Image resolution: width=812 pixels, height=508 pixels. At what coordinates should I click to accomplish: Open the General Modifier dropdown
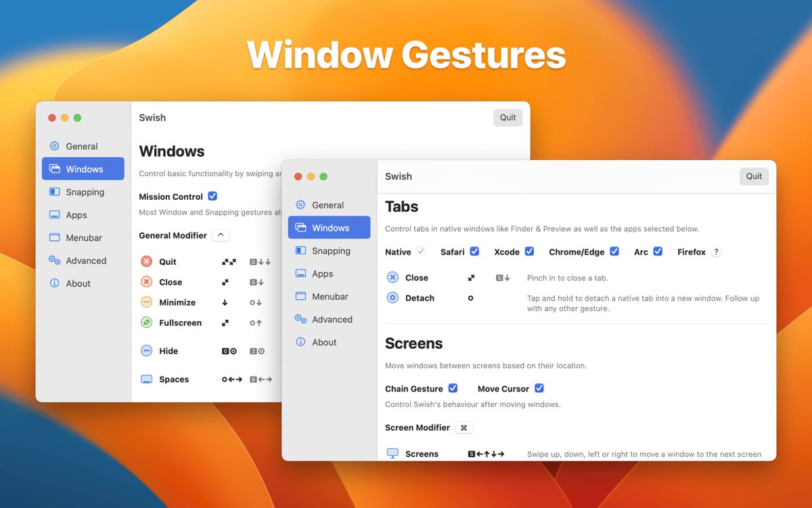point(221,235)
